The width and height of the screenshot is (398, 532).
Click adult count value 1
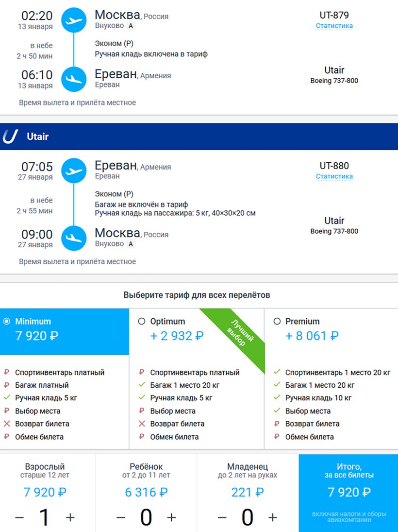(x=44, y=517)
